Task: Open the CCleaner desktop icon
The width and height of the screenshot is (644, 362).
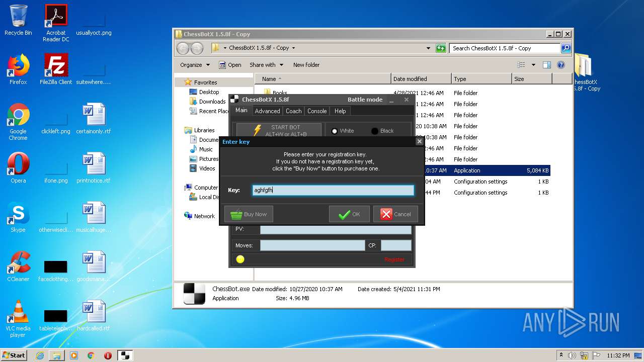Action: [18, 266]
